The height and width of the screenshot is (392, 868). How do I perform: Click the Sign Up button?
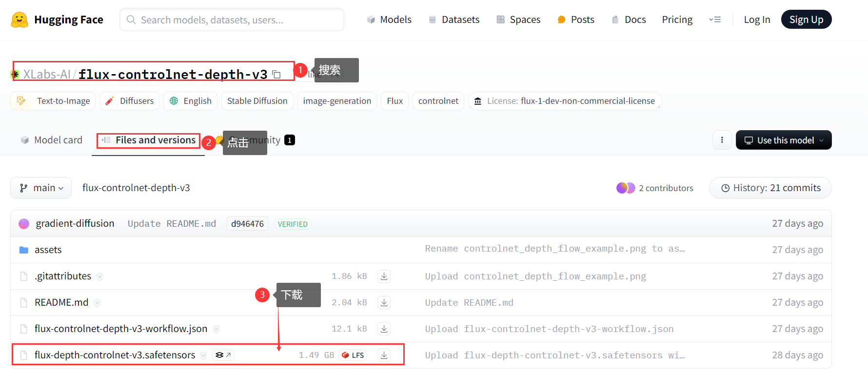point(806,20)
